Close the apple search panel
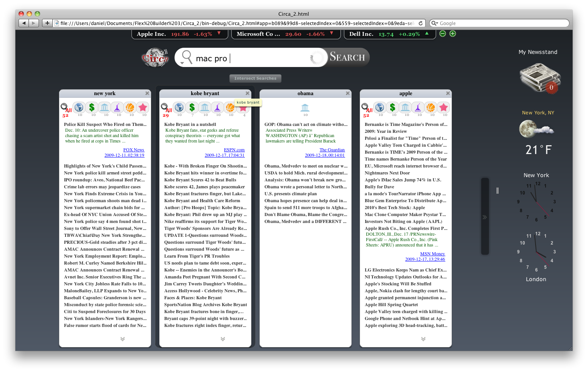 tap(448, 93)
